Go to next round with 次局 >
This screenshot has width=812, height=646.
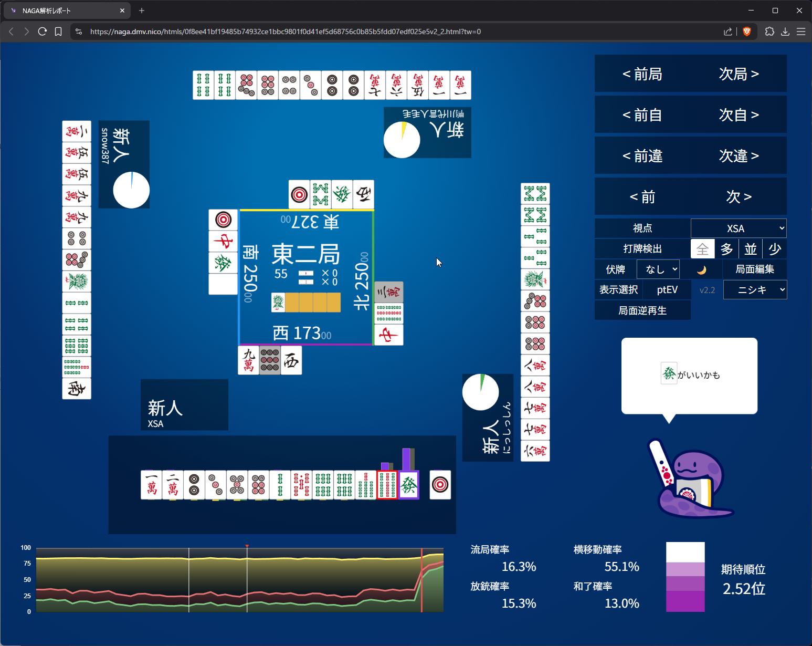(739, 74)
